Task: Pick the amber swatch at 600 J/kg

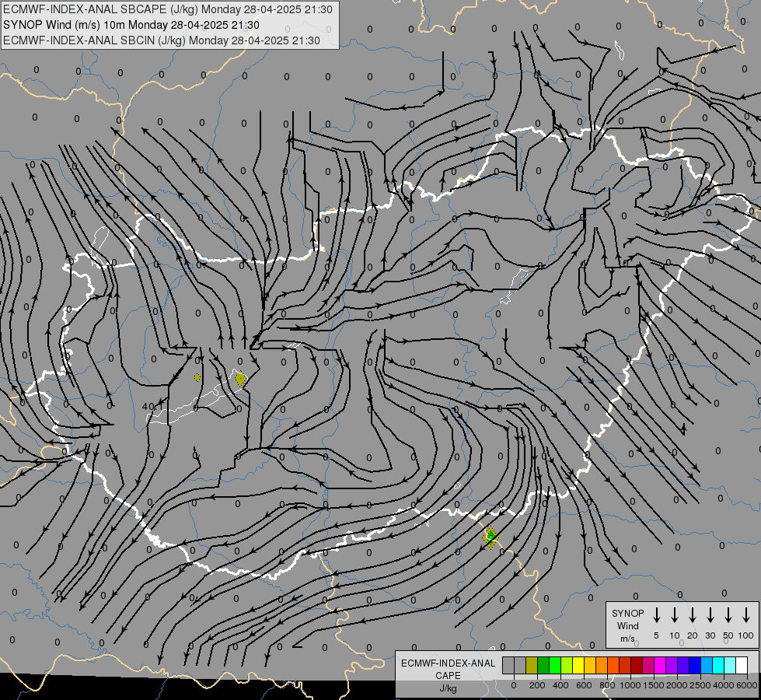Action: pyautogui.click(x=590, y=665)
